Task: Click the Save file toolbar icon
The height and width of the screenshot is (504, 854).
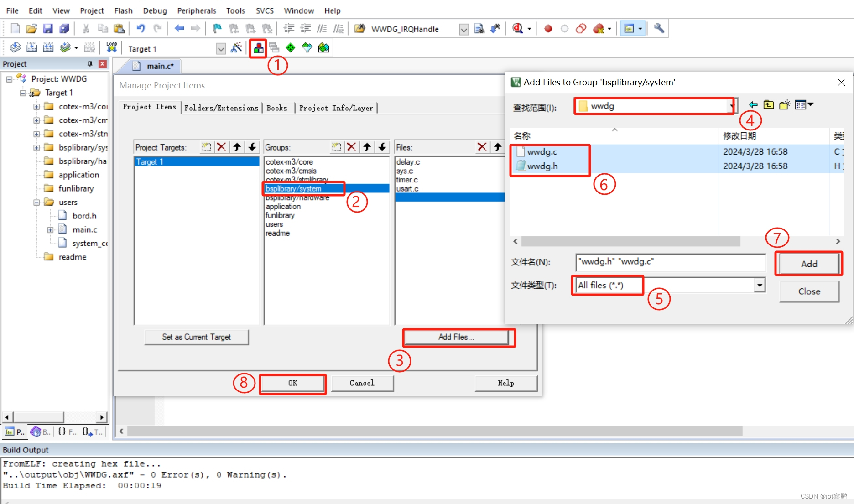Action: pos(48,29)
